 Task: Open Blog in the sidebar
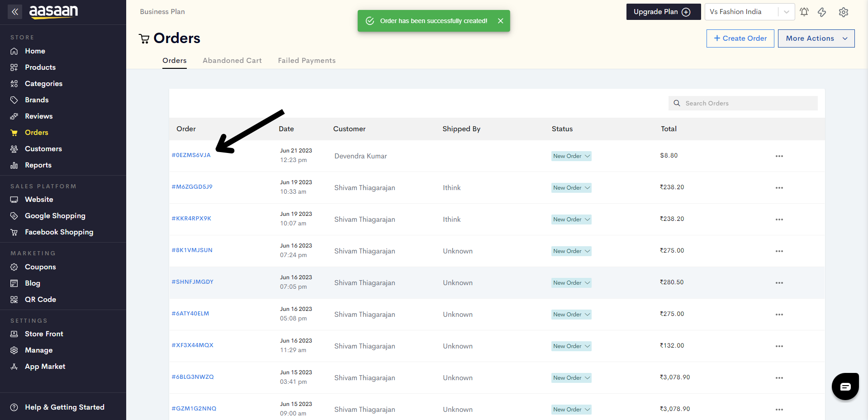click(32, 283)
